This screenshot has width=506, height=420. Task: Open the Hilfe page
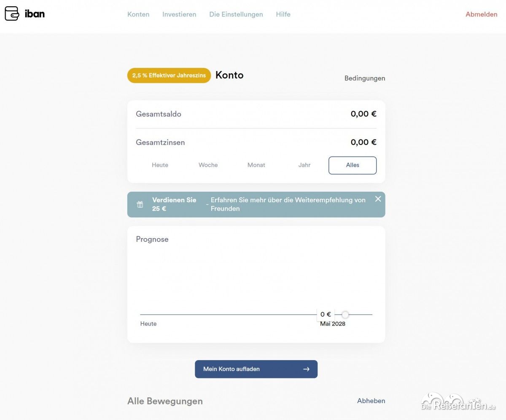[x=283, y=14]
